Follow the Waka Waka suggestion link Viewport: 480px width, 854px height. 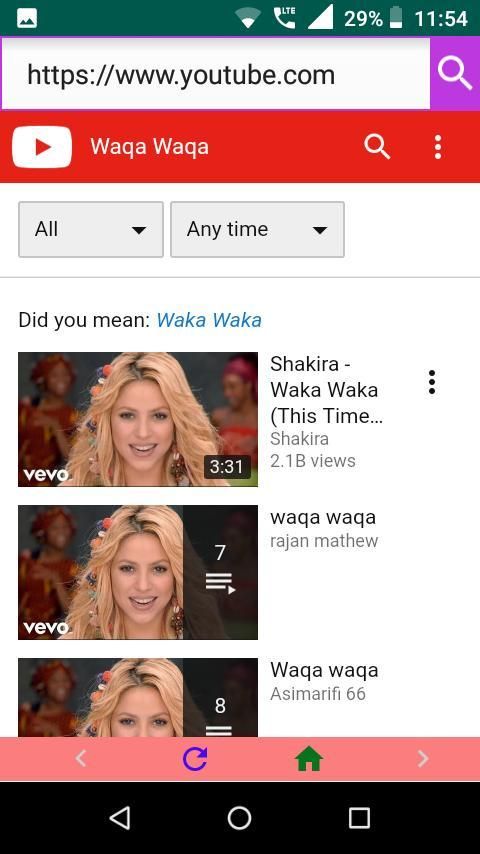click(209, 320)
